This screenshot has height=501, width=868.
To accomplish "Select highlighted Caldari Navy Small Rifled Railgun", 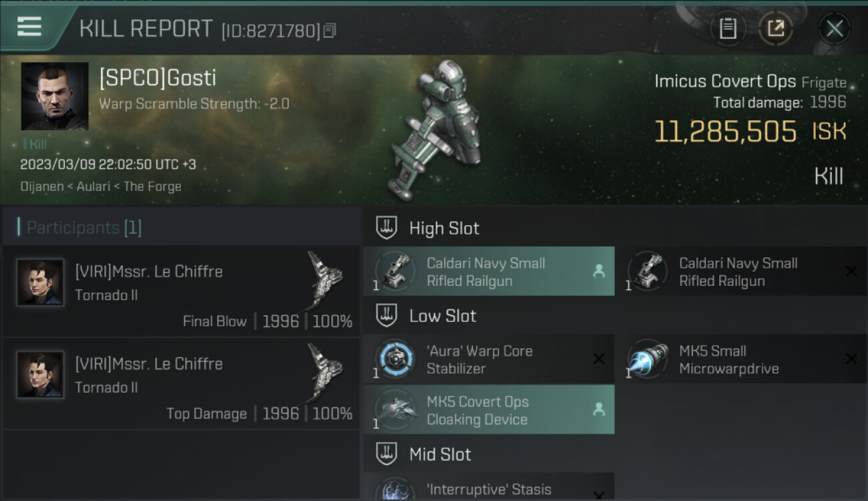I will [489, 271].
